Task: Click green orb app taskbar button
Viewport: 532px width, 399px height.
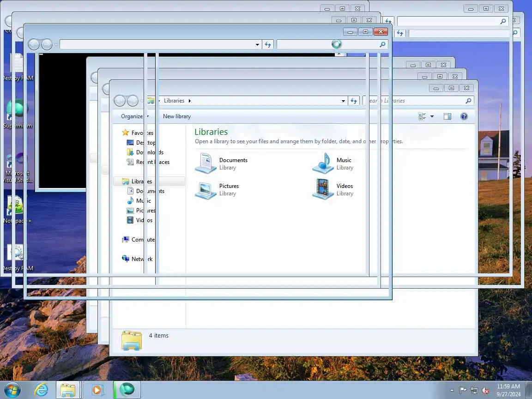Action: [127, 390]
